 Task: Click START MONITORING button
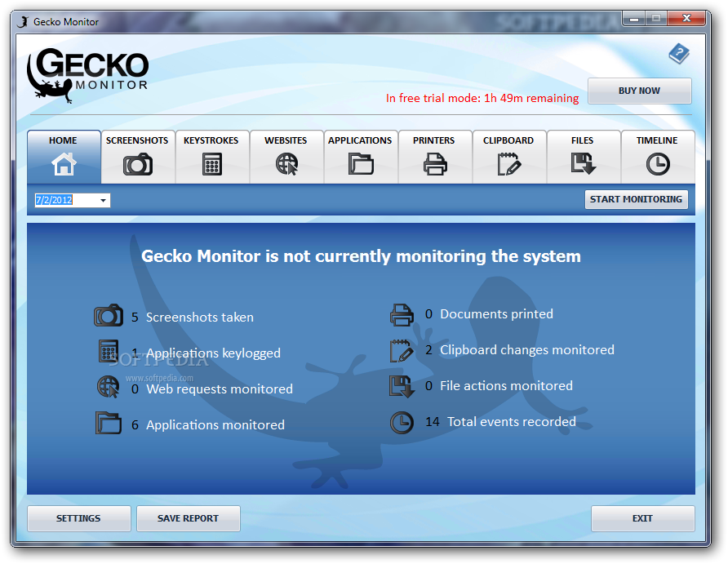(636, 199)
